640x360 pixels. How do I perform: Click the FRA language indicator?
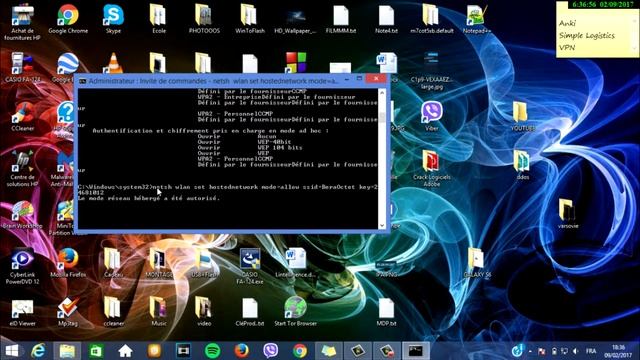pyautogui.click(x=591, y=351)
